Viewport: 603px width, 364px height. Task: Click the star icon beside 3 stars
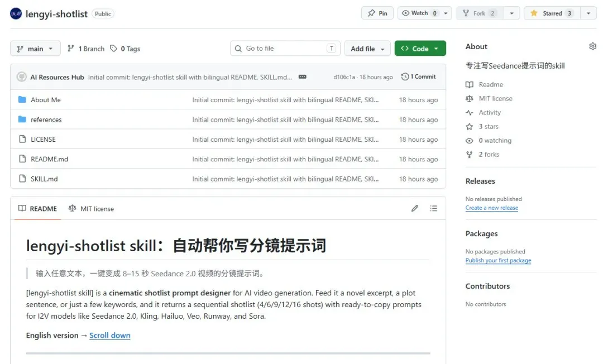[x=470, y=127]
